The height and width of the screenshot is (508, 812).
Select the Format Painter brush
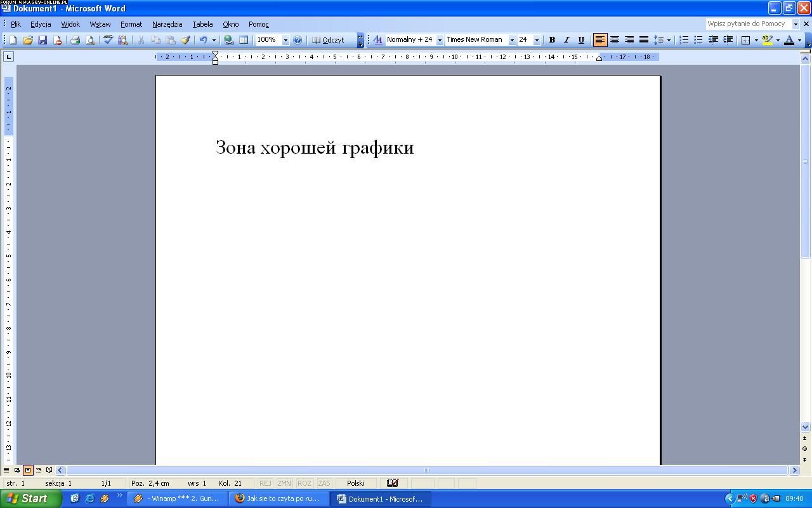click(x=186, y=40)
